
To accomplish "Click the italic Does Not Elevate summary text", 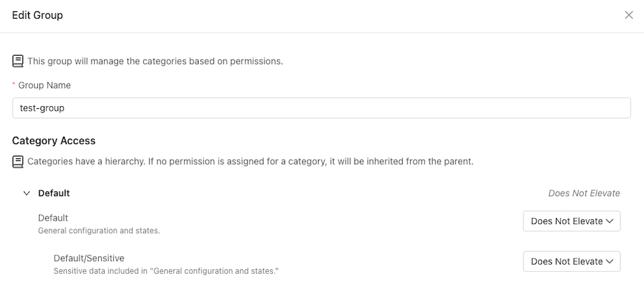I will coord(584,193).
